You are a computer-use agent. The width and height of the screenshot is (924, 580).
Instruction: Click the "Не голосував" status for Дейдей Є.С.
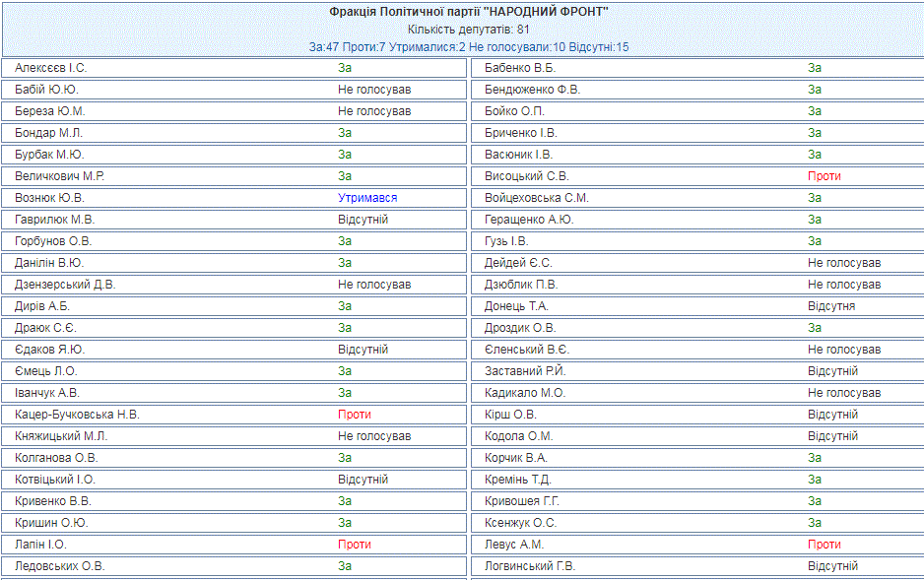click(x=844, y=263)
